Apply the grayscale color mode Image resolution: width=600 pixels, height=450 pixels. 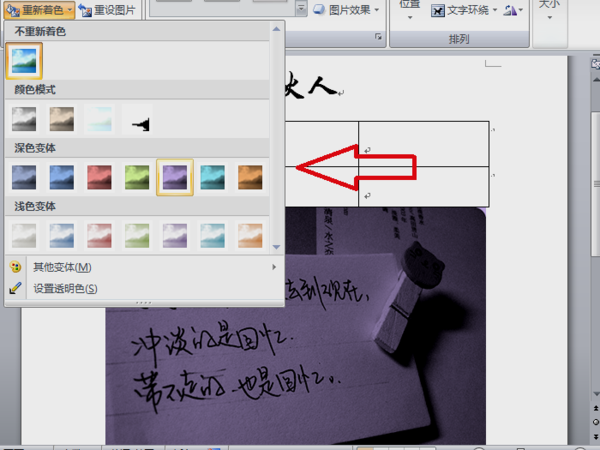point(24,119)
